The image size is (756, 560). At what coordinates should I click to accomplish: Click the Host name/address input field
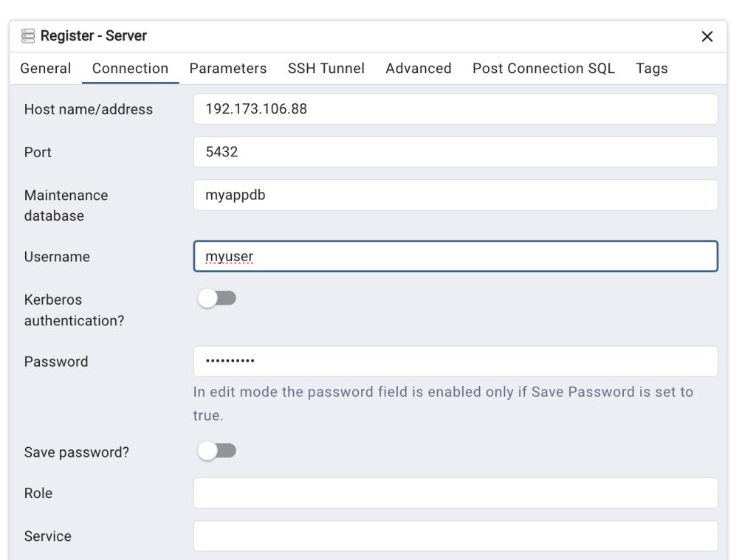pos(455,109)
